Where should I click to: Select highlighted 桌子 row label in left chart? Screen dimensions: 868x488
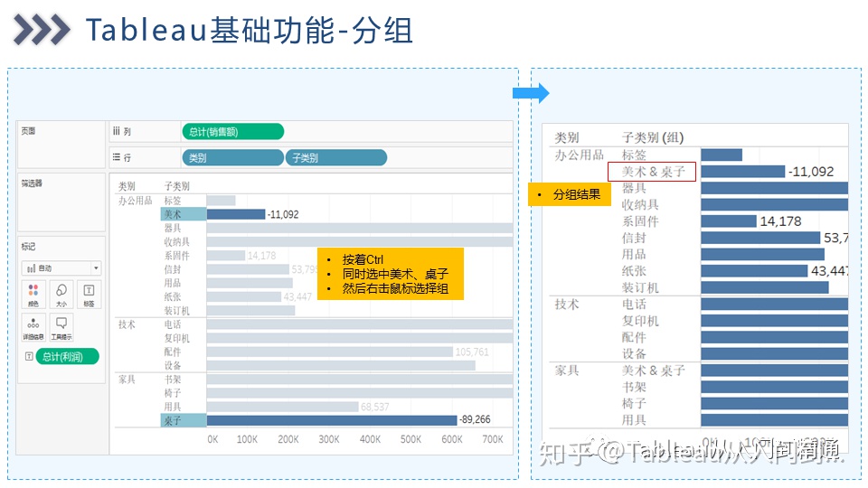[183, 420]
